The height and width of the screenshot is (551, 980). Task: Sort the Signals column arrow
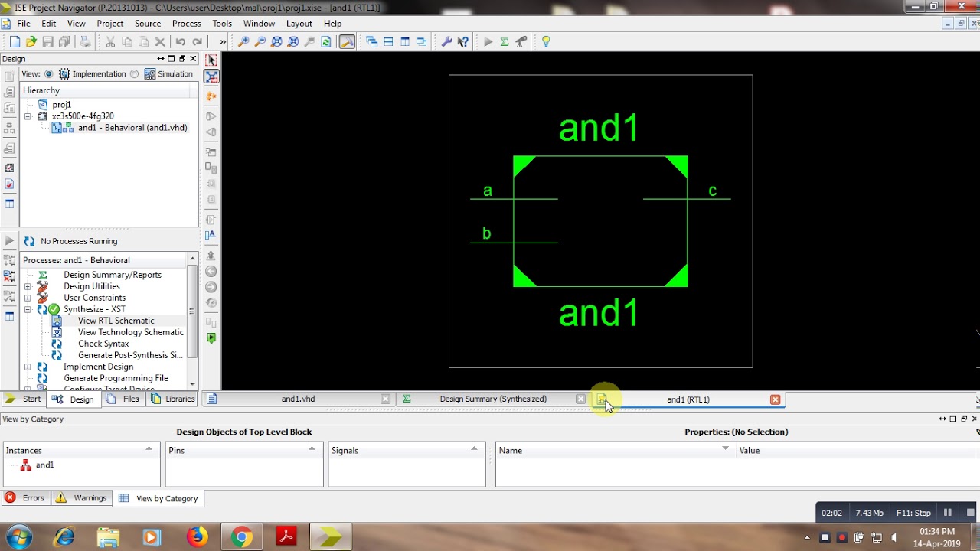click(x=474, y=448)
